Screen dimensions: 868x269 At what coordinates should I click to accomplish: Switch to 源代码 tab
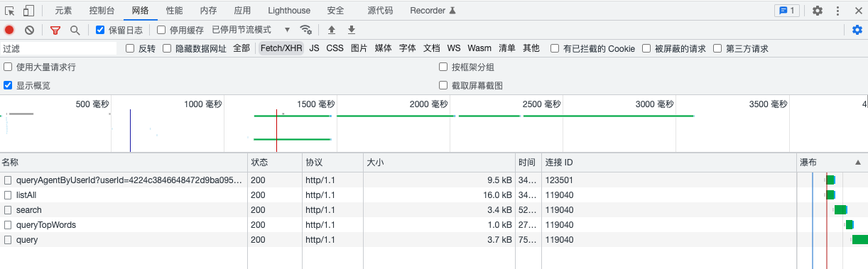click(x=380, y=11)
